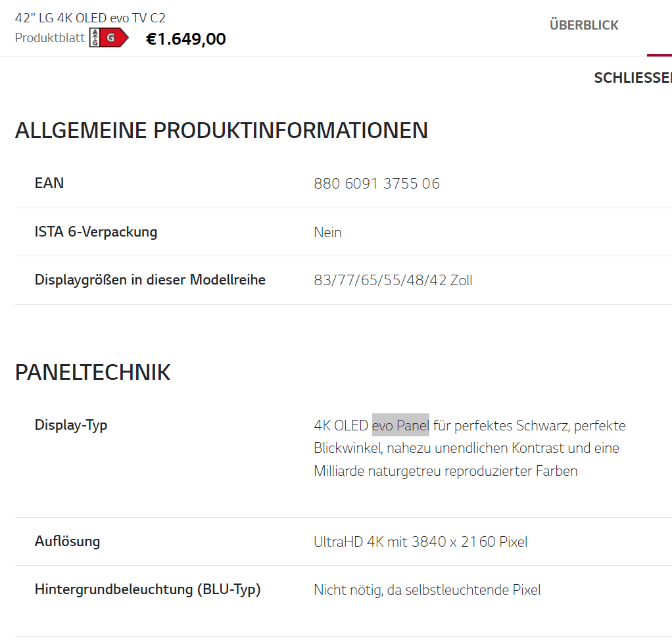Screen dimensions: 672x642
Task: Click the Display-Typ label
Action: tap(71, 425)
